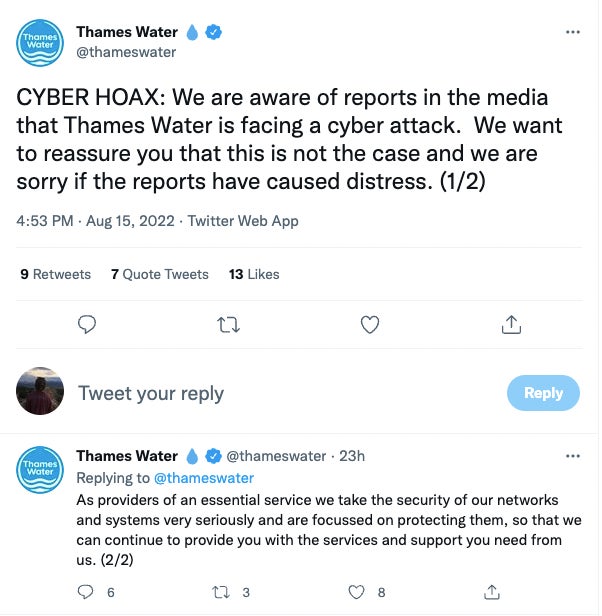The width and height of the screenshot is (602, 616).
Task: Open more options on the reply tweet
Action: [573, 456]
